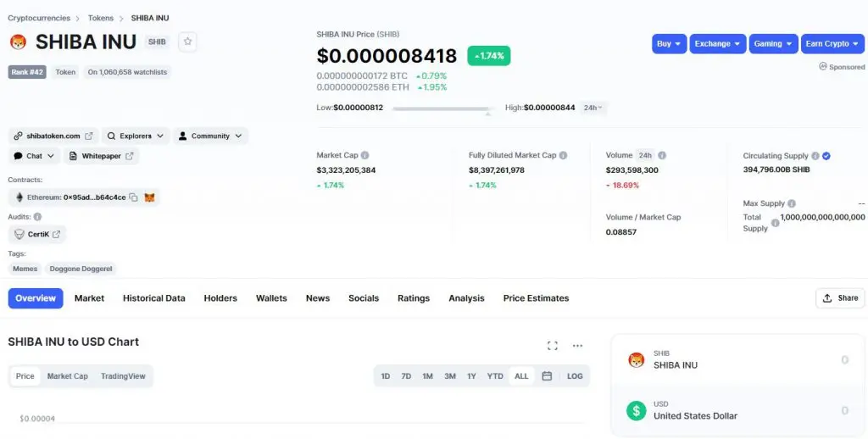Click Circulating Supply info icon
Viewport: 868px width, 439px height.
[815, 156]
